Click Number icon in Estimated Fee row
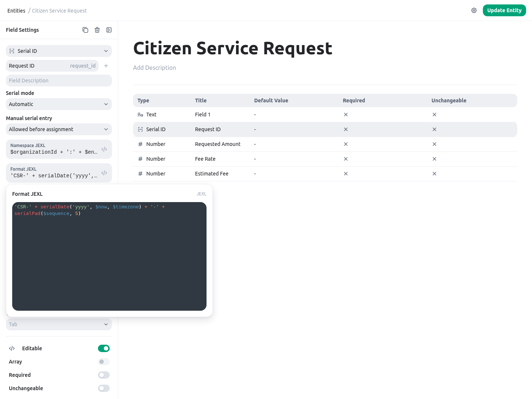The width and height of the screenshot is (532, 399). [x=140, y=174]
